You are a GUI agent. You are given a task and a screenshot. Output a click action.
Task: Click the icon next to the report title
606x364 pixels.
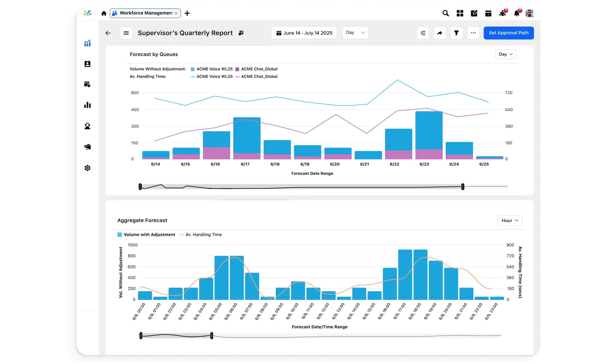(241, 33)
